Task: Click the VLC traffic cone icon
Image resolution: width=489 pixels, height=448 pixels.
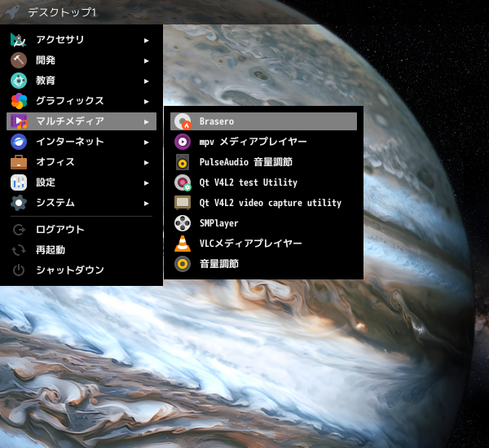Action: pyautogui.click(x=183, y=244)
